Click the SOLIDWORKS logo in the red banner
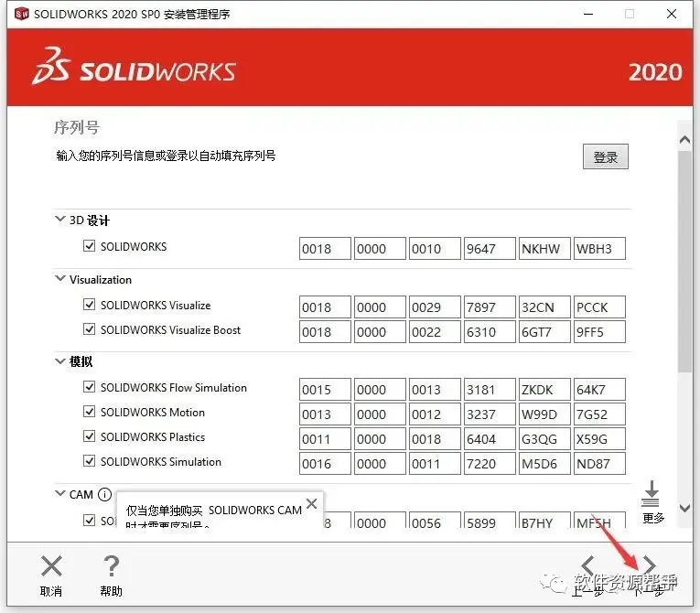Image resolution: width=700 pixels, height=613 pixels. (x=134, y=67)
